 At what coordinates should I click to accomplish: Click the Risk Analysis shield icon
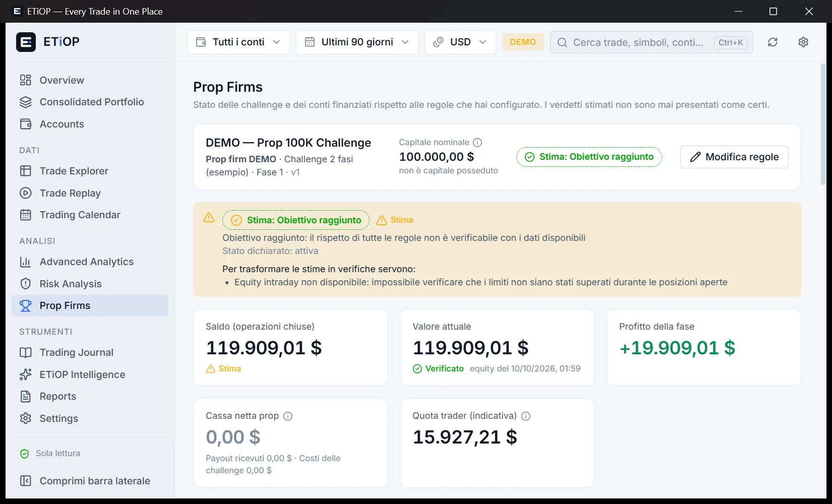tap(26, 284)
